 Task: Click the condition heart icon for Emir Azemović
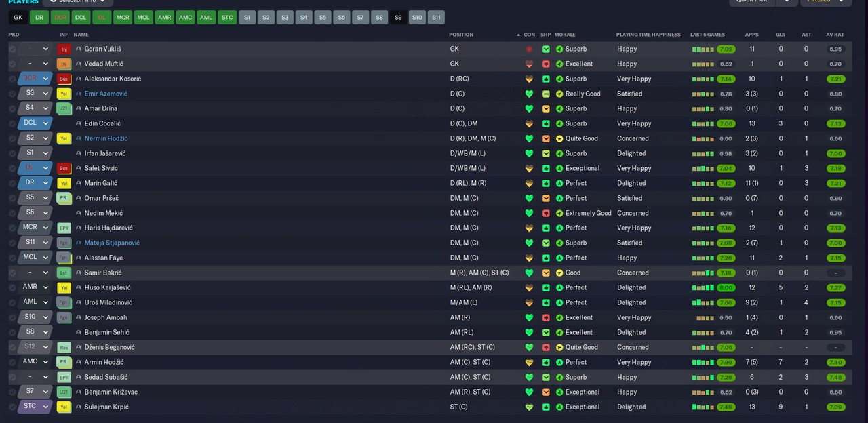point(529,94)
